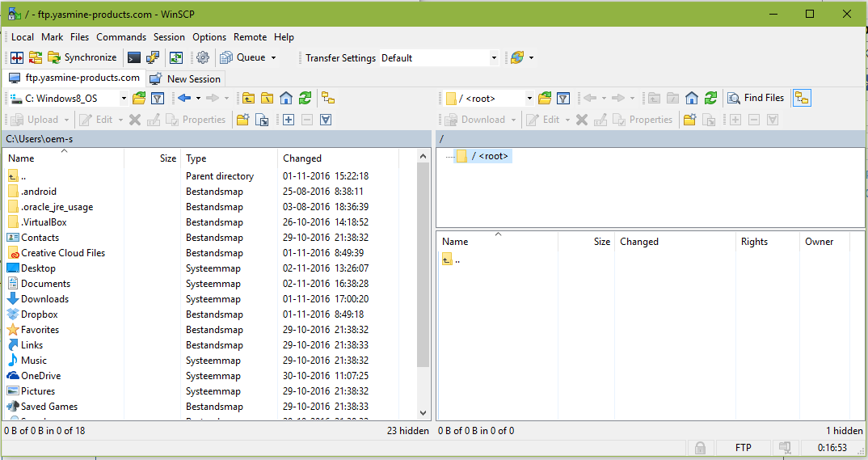Toggle the remote directory tree view
The width and height of the screenshot is (868, 460).
(x=802, y=99)
